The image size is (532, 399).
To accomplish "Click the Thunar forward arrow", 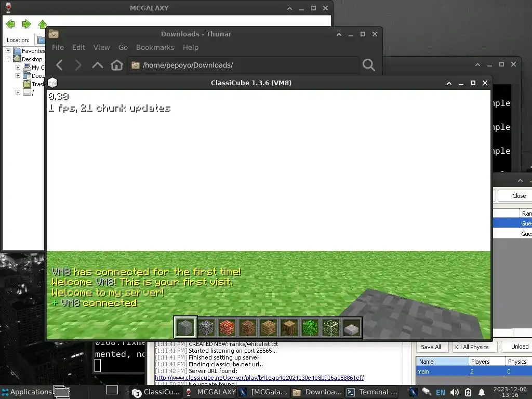I will [x=78, y=65].
